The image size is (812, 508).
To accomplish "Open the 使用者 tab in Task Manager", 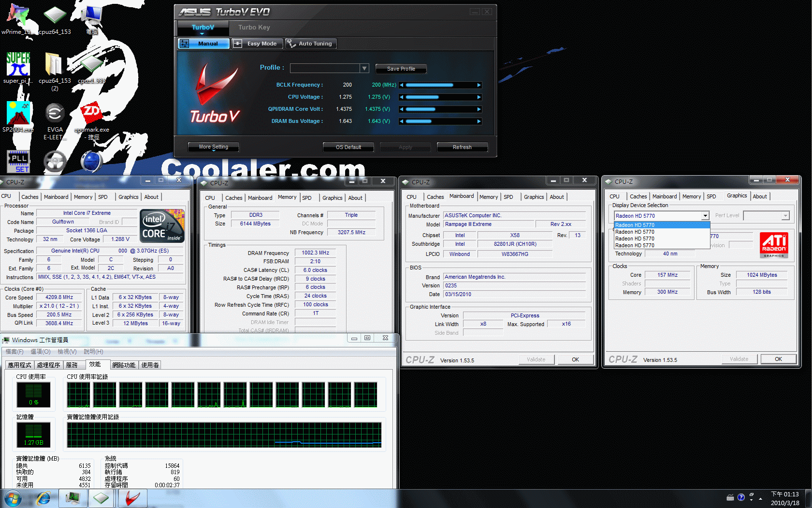I will 150,365.
